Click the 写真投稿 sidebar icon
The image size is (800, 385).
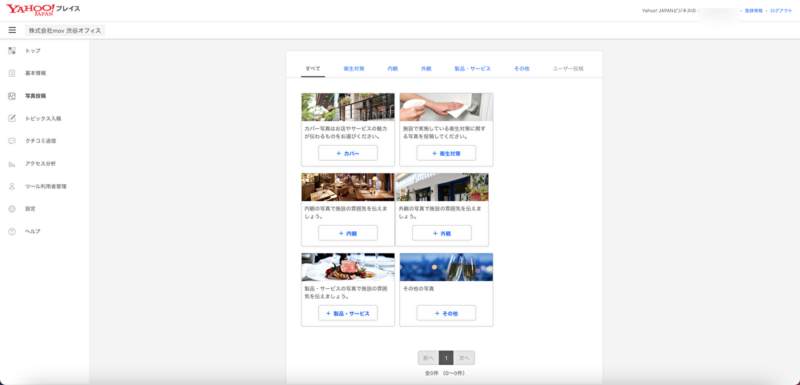(x=12, y=96)
